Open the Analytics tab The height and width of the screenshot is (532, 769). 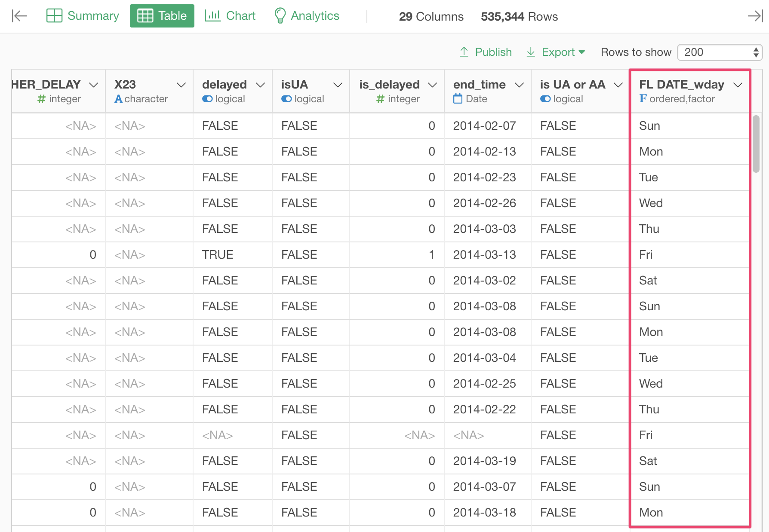pyautogui.click(x=307, y=16)
